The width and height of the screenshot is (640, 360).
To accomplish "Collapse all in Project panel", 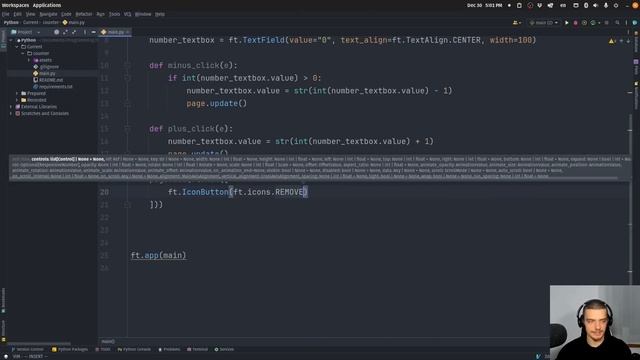I will 74,32.
